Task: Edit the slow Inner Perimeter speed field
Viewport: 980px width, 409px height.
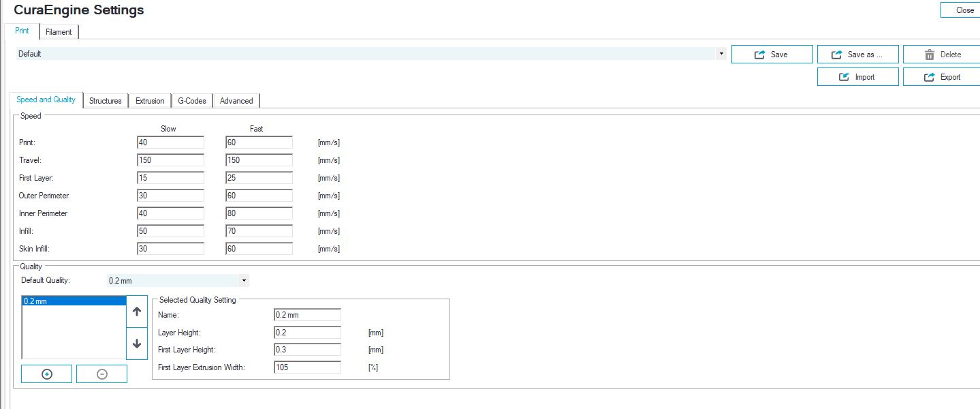Action: click(x=170, y=213)
